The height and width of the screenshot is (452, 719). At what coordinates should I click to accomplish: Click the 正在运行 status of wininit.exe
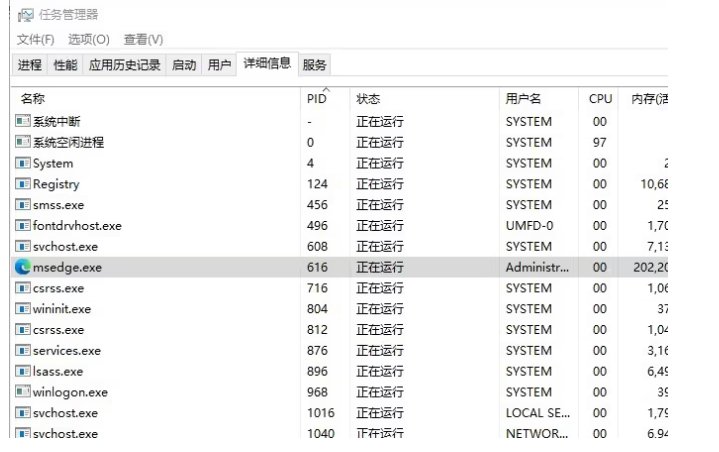pyautogui.click(x=380, y=309)
